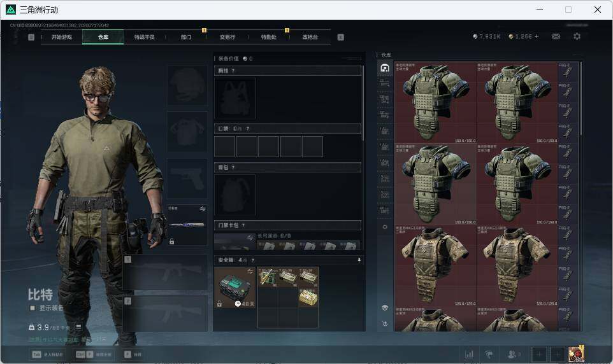Select the safe box container item
The image size is (613, 364).
[x=234, y=288]
